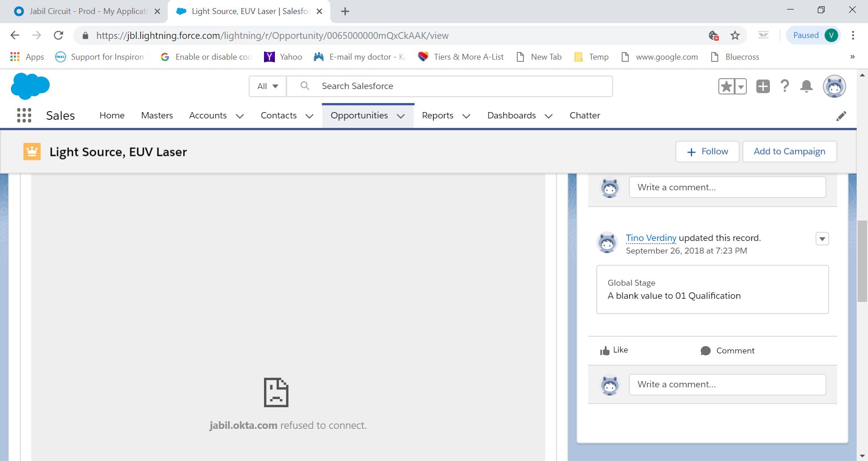The height and width of the screenshot is (461, 868).
Task: Open the feed post actions dropdown
Action: click(x=822, y=239)
